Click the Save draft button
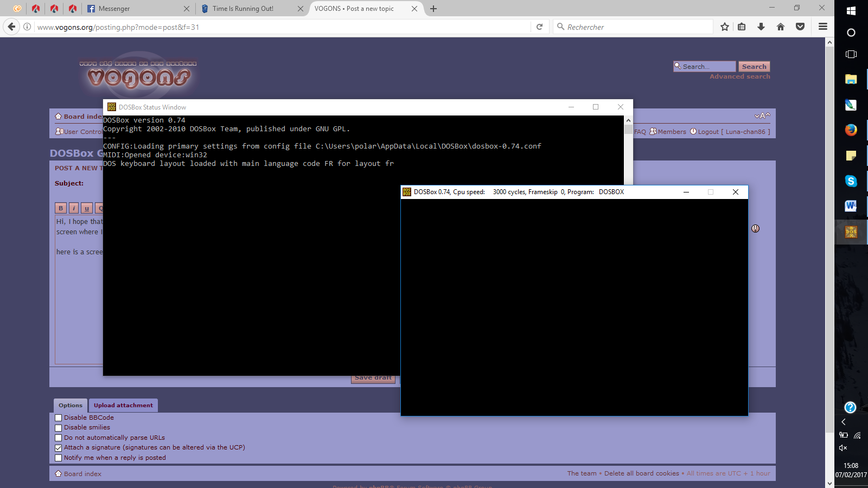This screenshot has width=868, height=488. click(373, 378)
